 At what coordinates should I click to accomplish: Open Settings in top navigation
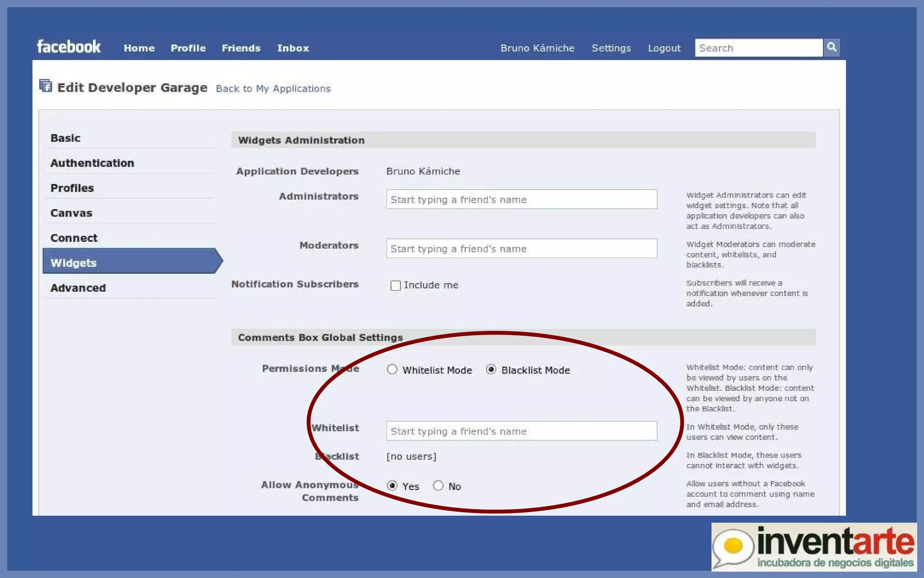coord(611,48)
